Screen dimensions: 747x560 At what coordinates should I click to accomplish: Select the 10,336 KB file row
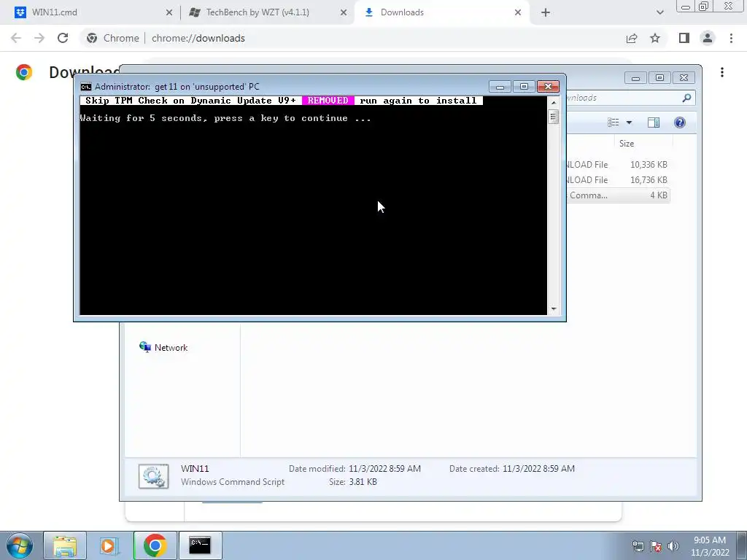point(618,164)
